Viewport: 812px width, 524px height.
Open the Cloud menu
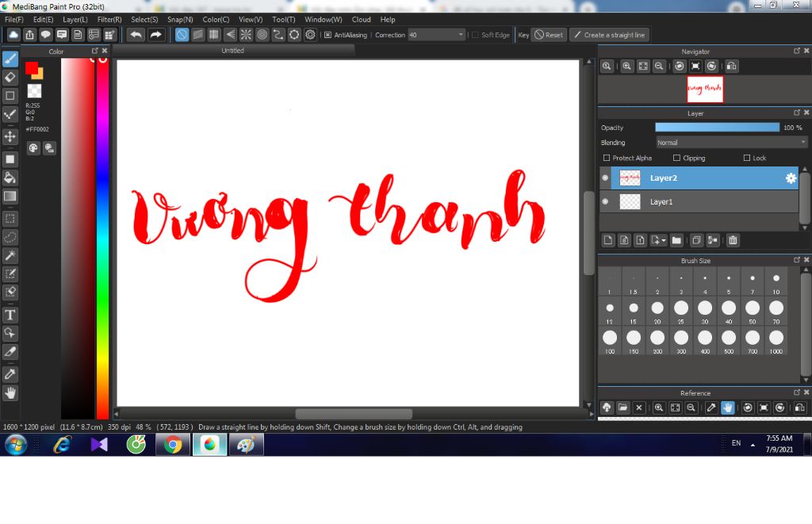point(361,20)
